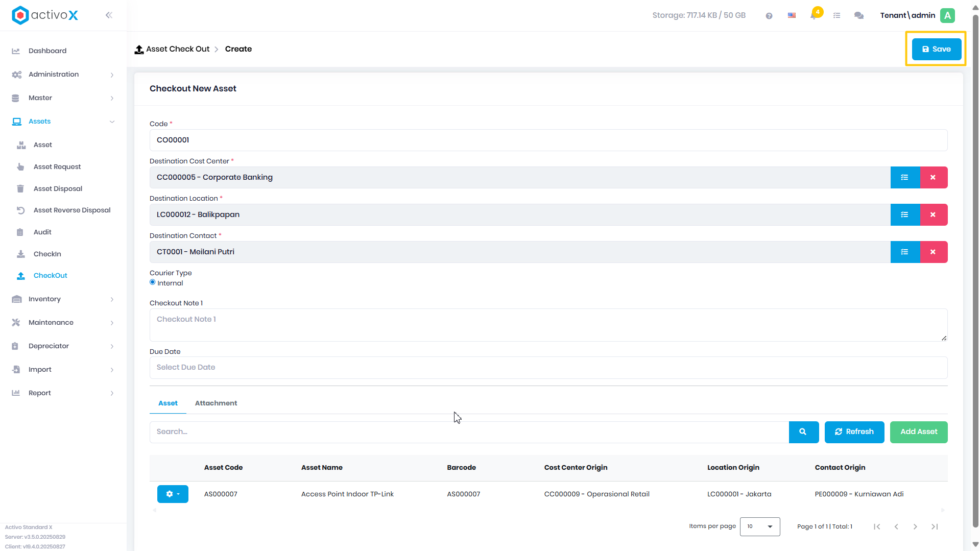Expand the Import menu
The image size is (980, 551).
click(63, 370)
